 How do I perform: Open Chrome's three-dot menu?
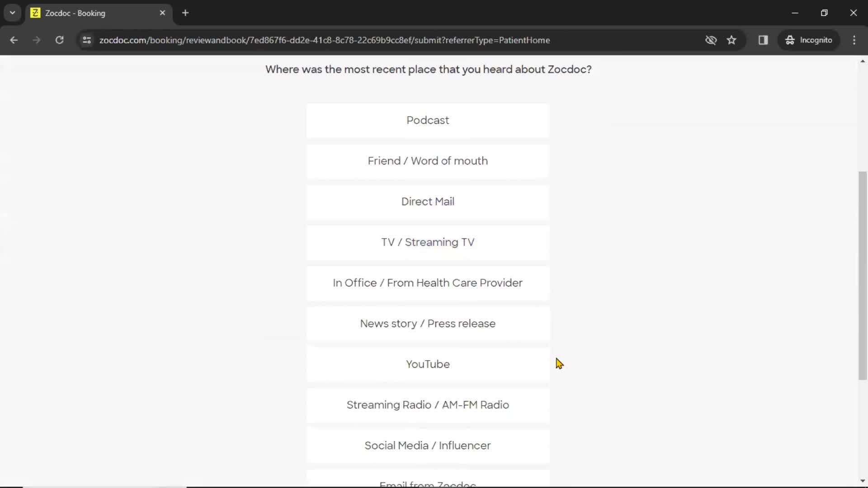tap(854, 40)
